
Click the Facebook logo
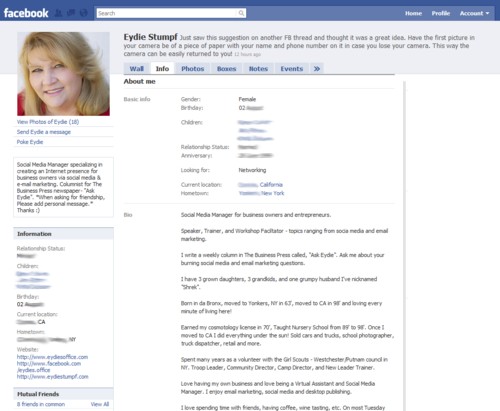tap(26, 13)
